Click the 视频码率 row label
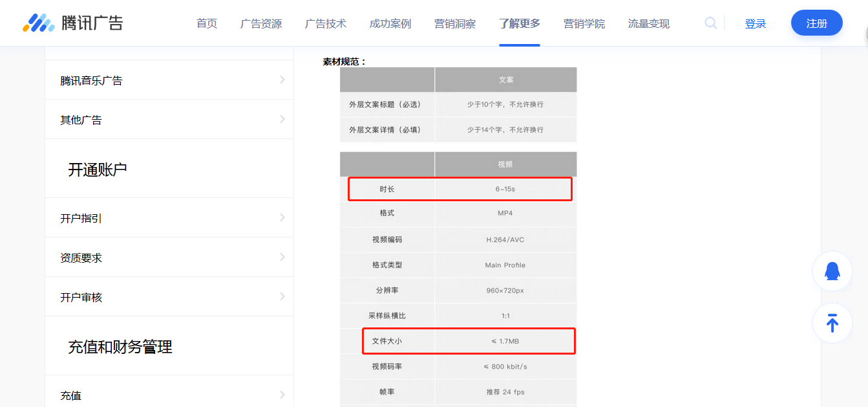Image resolution: width=868 pixels, height=407 pixels. (x=387, y=366)
